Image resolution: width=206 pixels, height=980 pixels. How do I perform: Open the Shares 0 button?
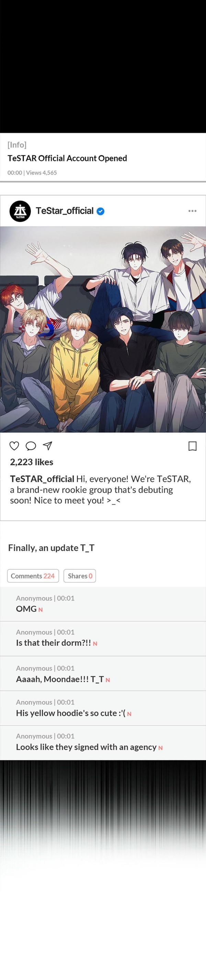80,576
